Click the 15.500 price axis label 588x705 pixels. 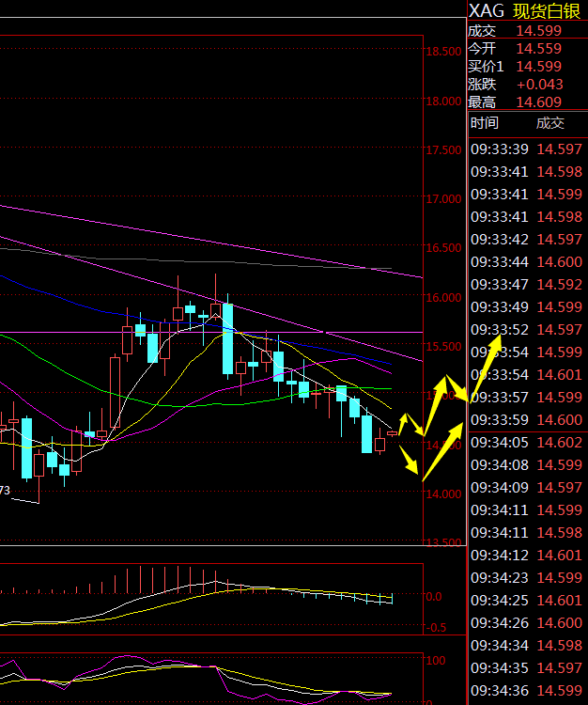click(443, 347)
